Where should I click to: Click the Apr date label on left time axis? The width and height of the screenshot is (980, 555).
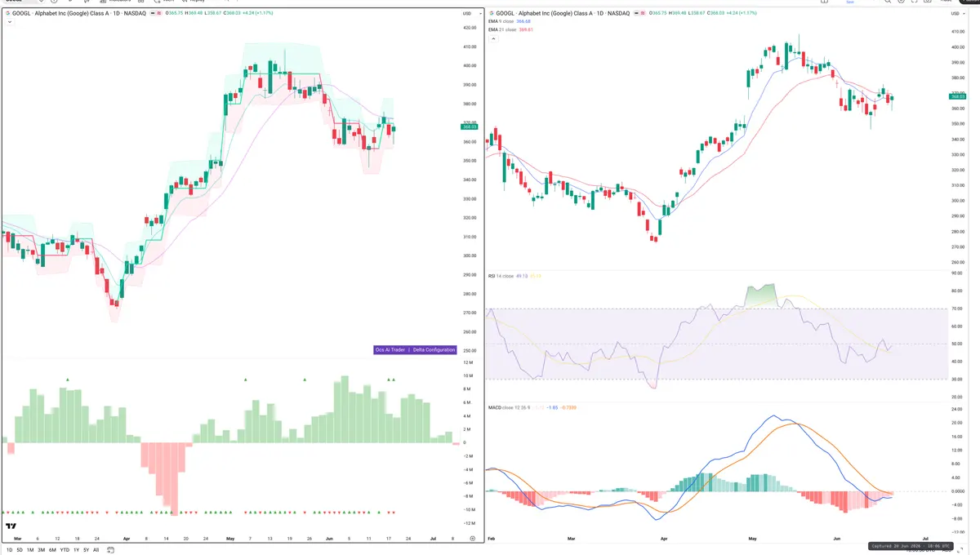point(126,539)
